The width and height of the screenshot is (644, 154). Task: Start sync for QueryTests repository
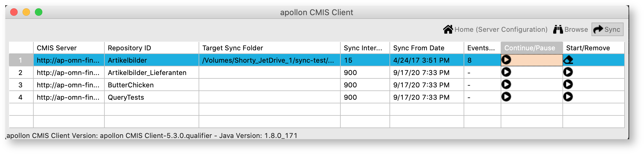coord(568,97)
